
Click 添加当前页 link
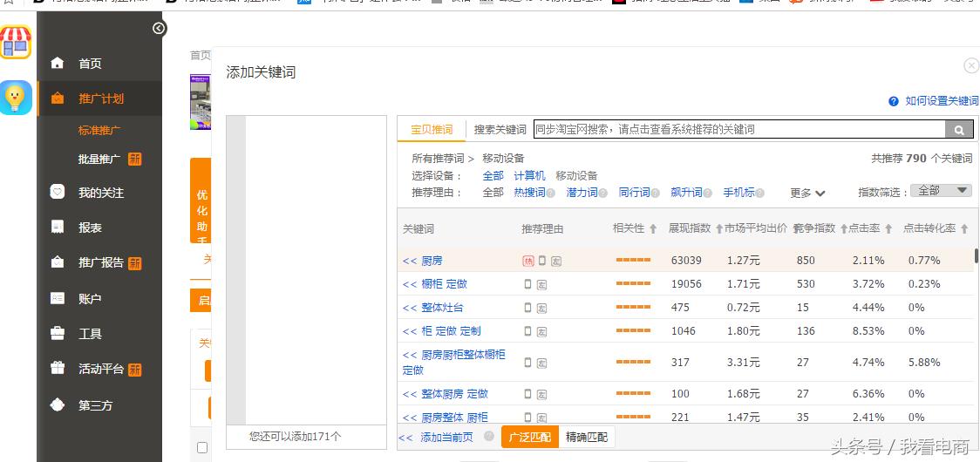tap(446, 437)
